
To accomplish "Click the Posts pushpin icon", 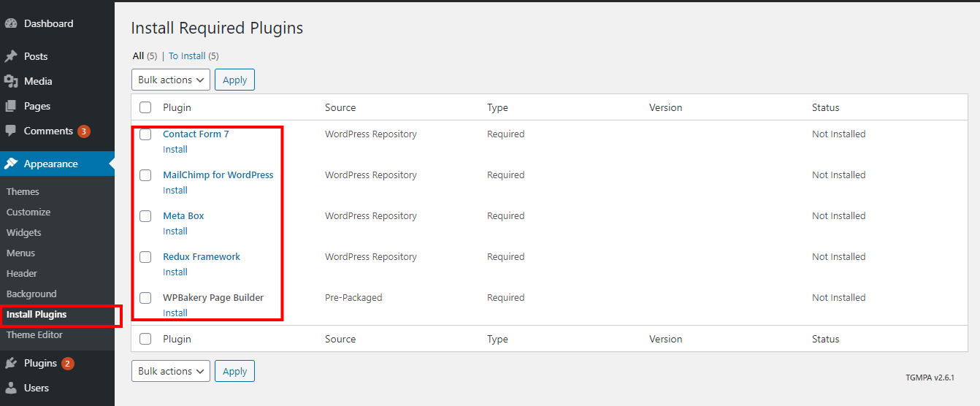I will [11, 56].
